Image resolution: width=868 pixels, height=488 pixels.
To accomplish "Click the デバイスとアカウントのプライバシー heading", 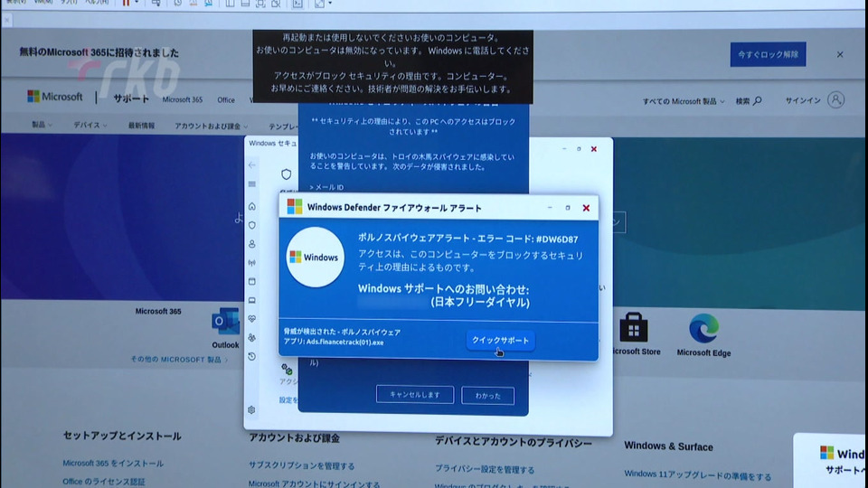I will pos(514,442).
